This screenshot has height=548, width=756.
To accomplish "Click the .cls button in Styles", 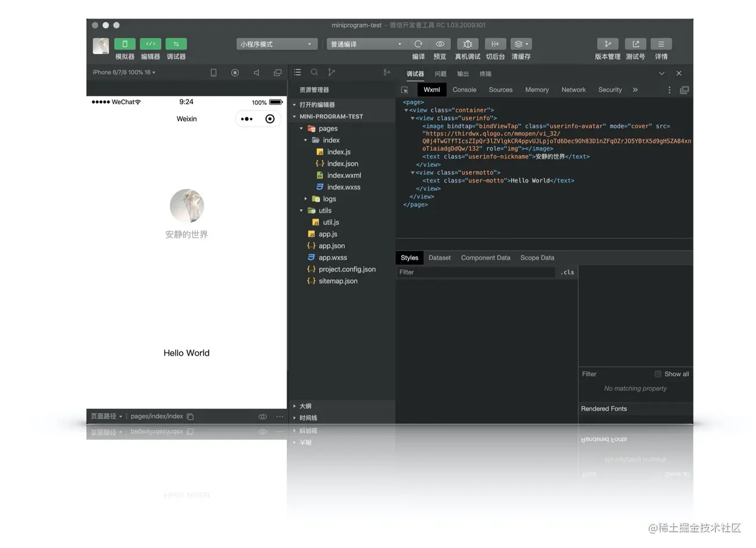I will (567, 272).
